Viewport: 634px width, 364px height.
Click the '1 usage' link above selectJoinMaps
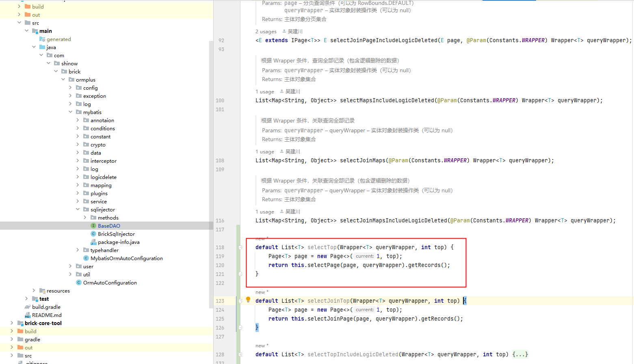point(265,151)
